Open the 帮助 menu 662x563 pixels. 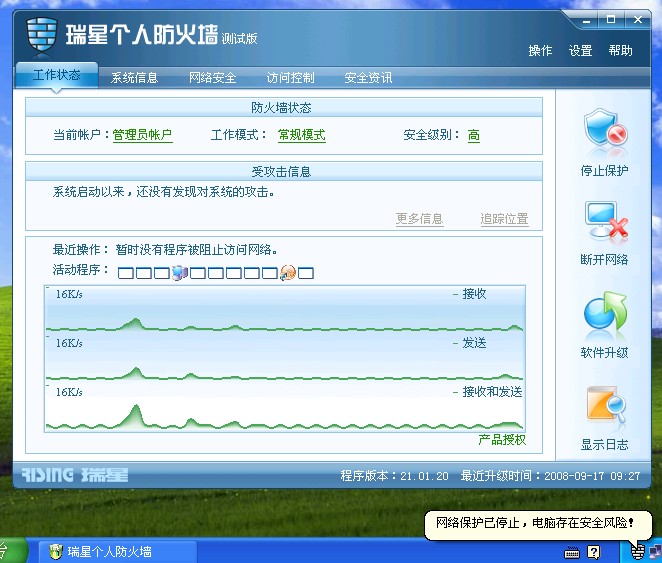(x=621, y=51)
